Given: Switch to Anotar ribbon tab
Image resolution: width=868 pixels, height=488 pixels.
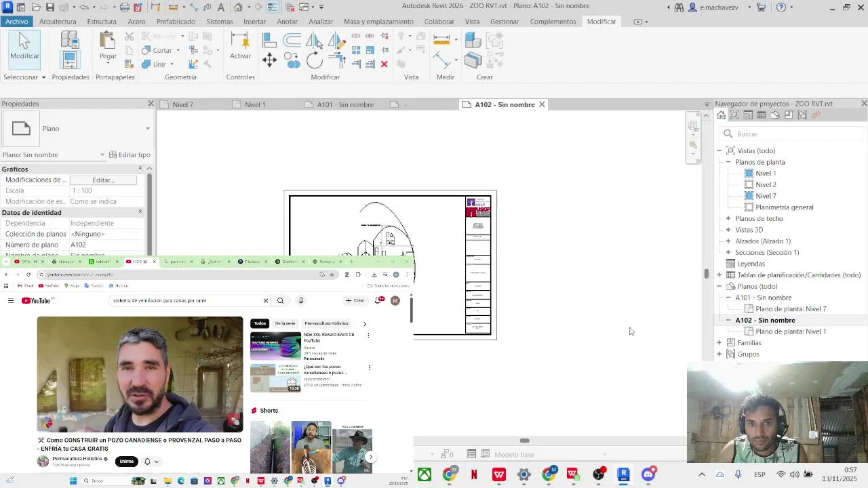Looking at the screenshot, I should coord(288,22).
